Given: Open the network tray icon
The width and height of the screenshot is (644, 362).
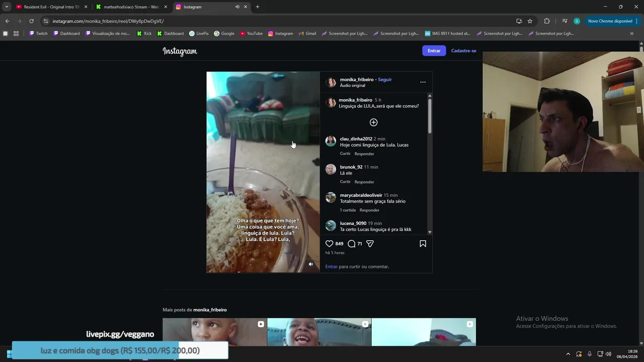Looking at the screenshot, I should (600, 354).
